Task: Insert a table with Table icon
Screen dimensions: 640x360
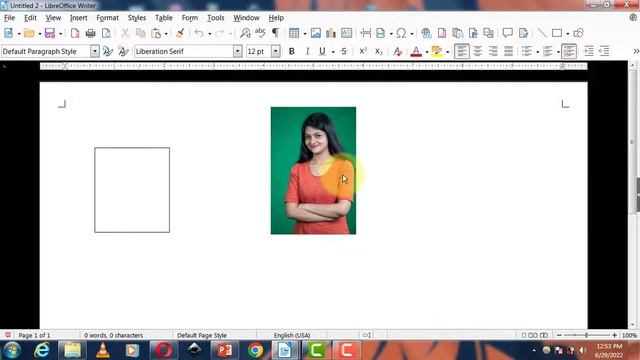Action: coord(294,33)
